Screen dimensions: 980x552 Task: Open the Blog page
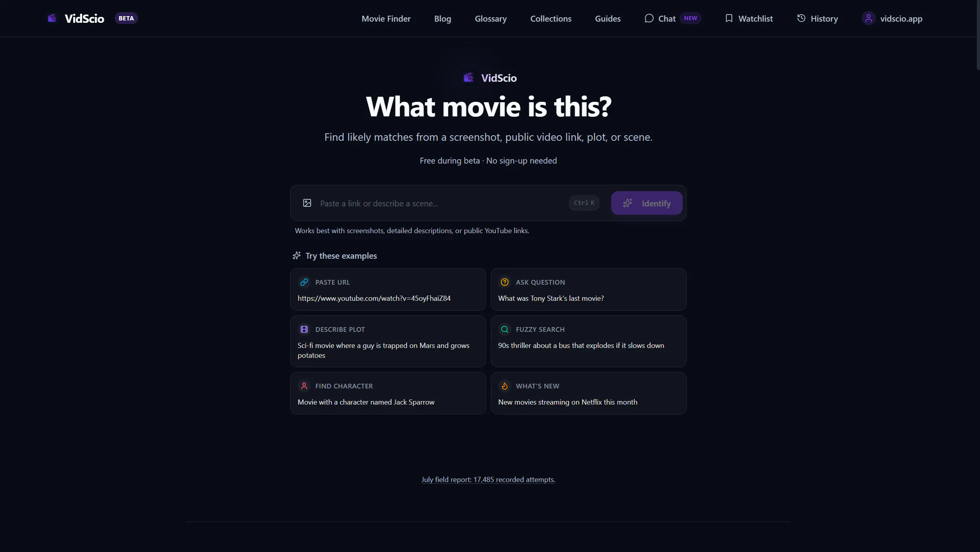(442, 18)
